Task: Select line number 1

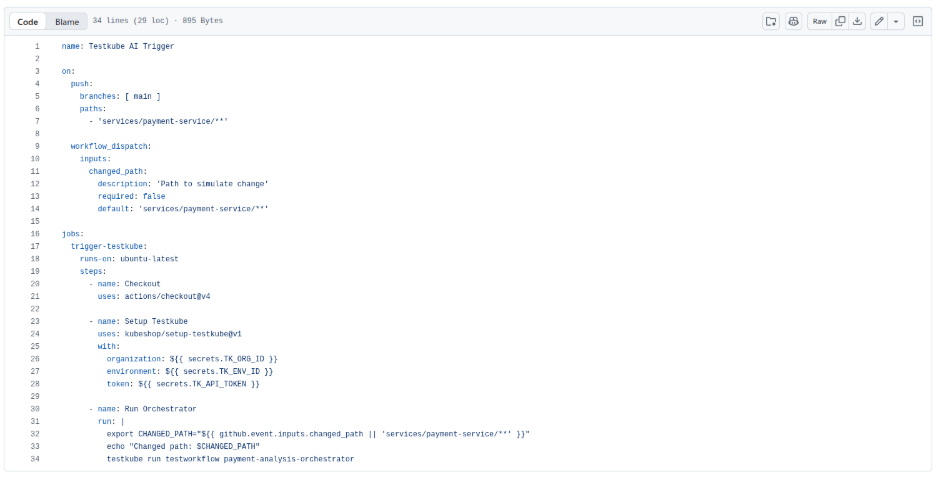Action: pyautogui.click(x=37, y=46)
